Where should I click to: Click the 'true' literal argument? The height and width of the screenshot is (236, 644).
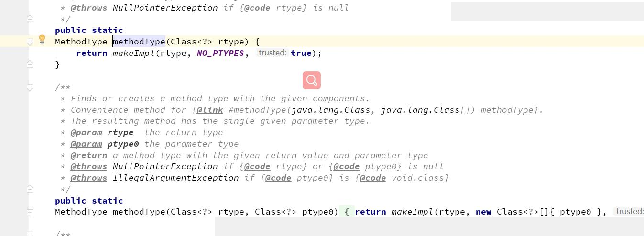[301, 53]
